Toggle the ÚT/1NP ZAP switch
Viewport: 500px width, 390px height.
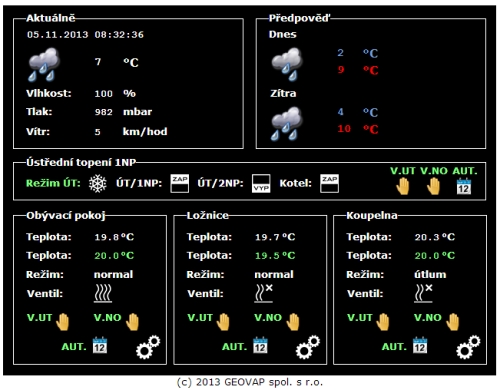click(x=180, y=183)
